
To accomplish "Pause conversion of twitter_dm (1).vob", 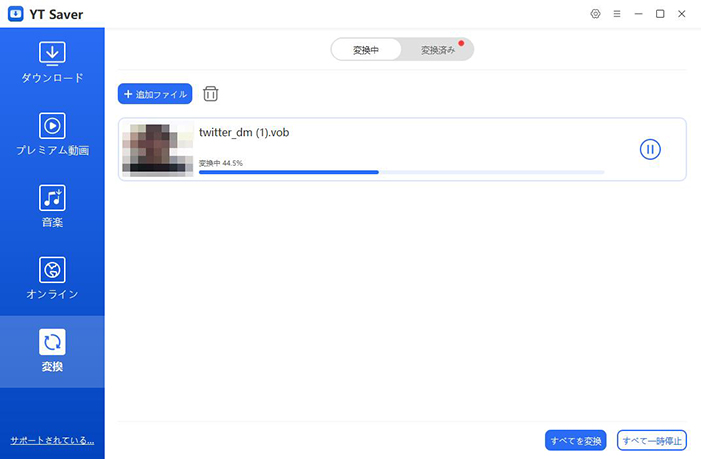I will (x=650, y=149).
